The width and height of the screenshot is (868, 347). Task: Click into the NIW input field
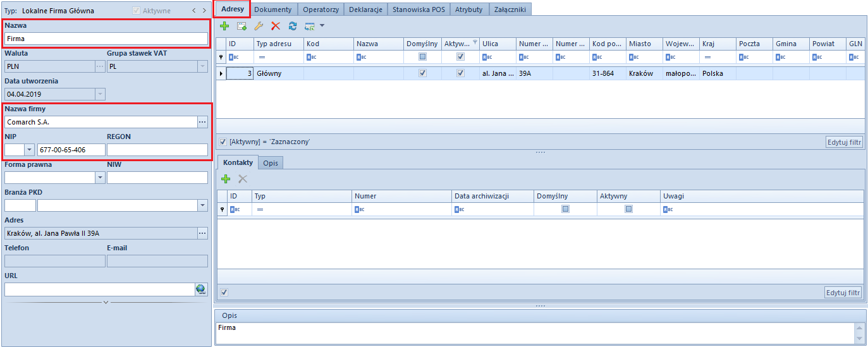pos(157,178)
